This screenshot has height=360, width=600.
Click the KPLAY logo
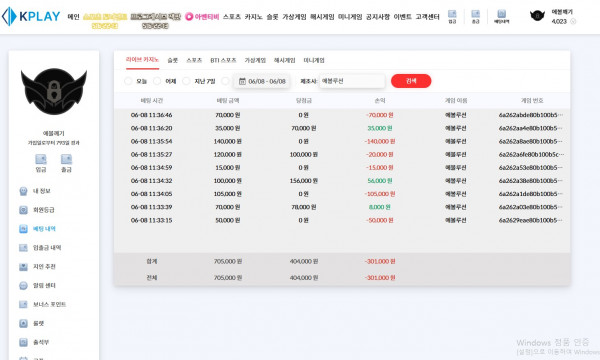pyautogui.click(x=31, y=16)
